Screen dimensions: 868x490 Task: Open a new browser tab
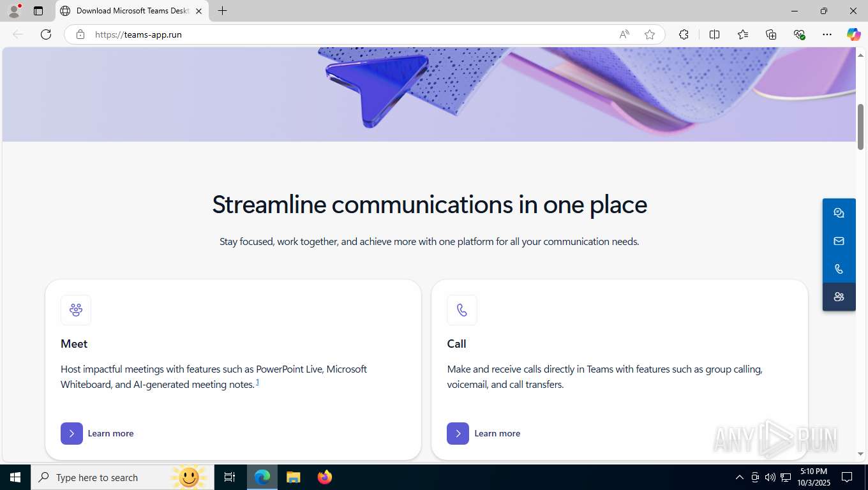[222, 11]
